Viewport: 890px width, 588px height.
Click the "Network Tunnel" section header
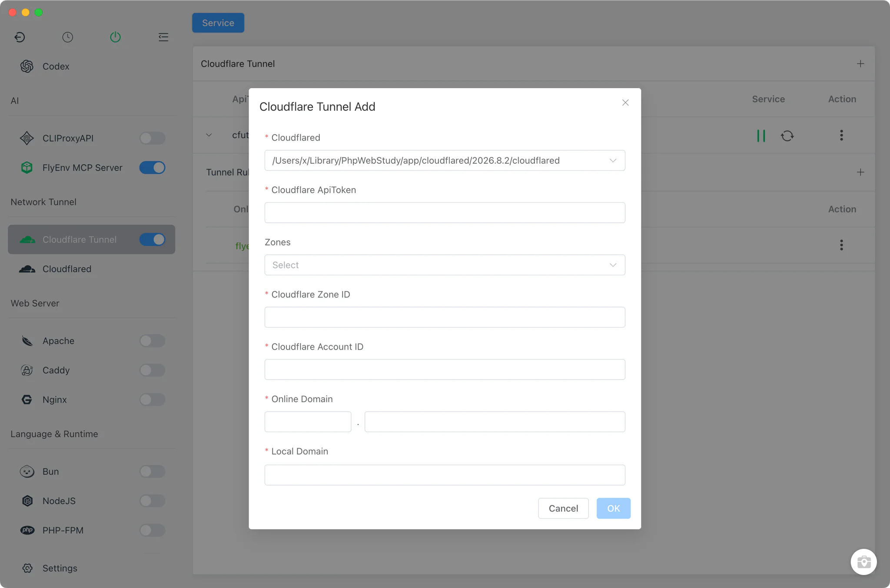[x=43, y=202]
